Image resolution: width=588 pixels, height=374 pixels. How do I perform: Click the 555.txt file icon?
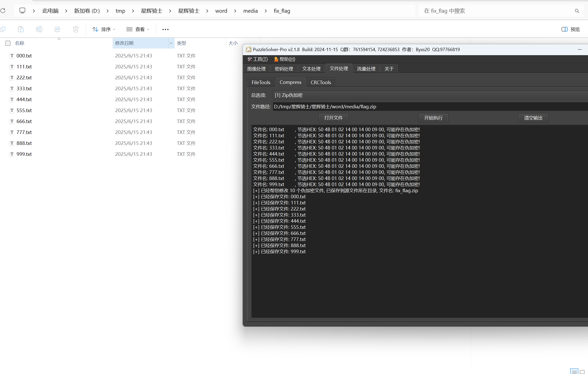(12, 110)
